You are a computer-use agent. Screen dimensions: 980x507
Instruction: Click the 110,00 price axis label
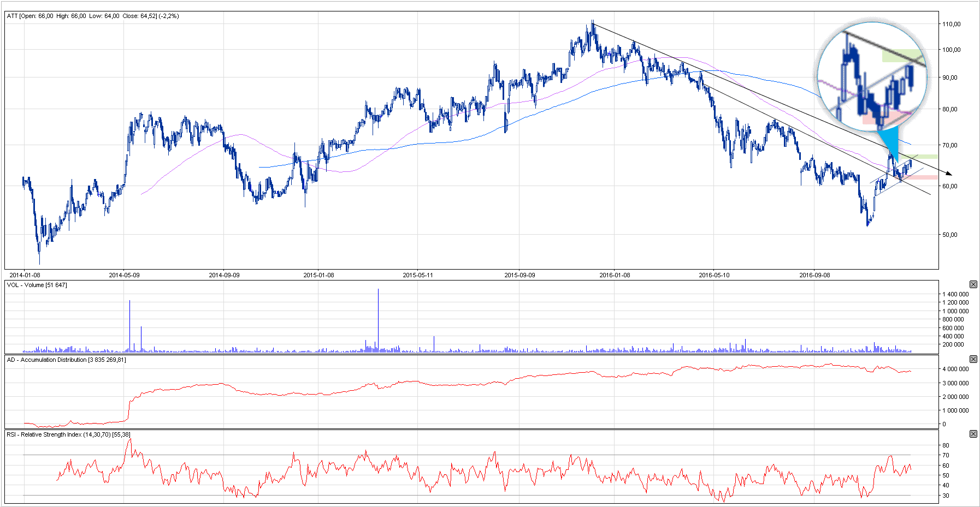(951, 24)
